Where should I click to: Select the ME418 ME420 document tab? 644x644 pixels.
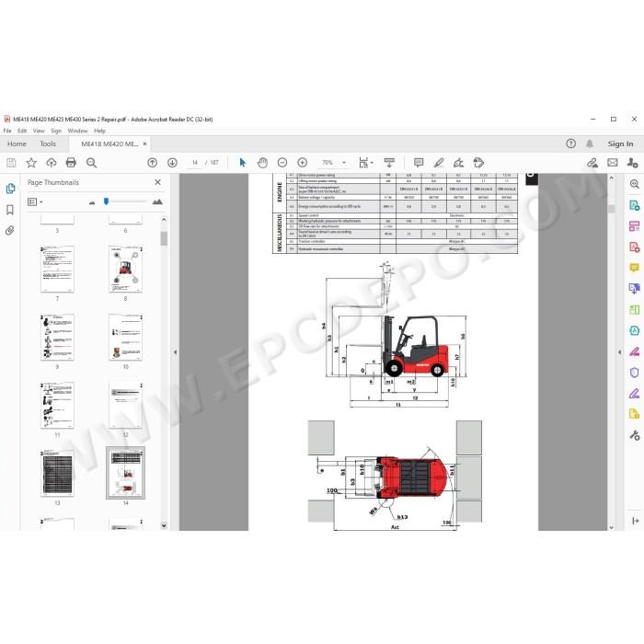tap(109, 144)
